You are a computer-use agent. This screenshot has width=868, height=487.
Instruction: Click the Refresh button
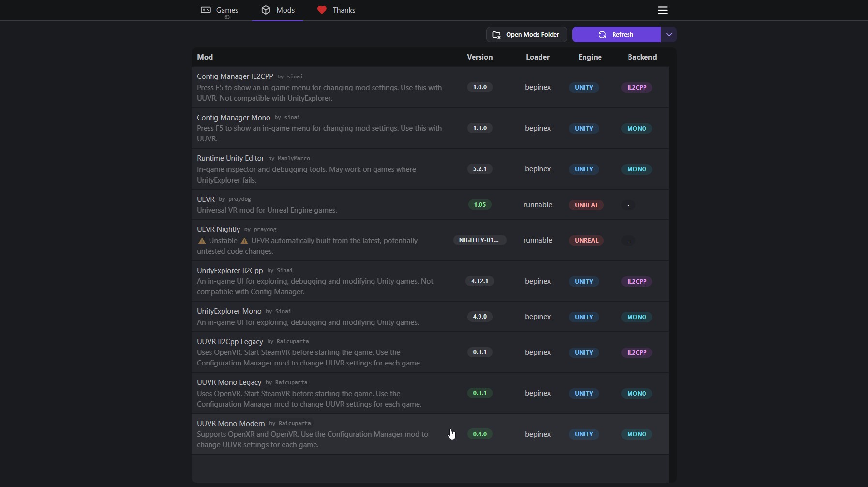click(x=616, y=35)
